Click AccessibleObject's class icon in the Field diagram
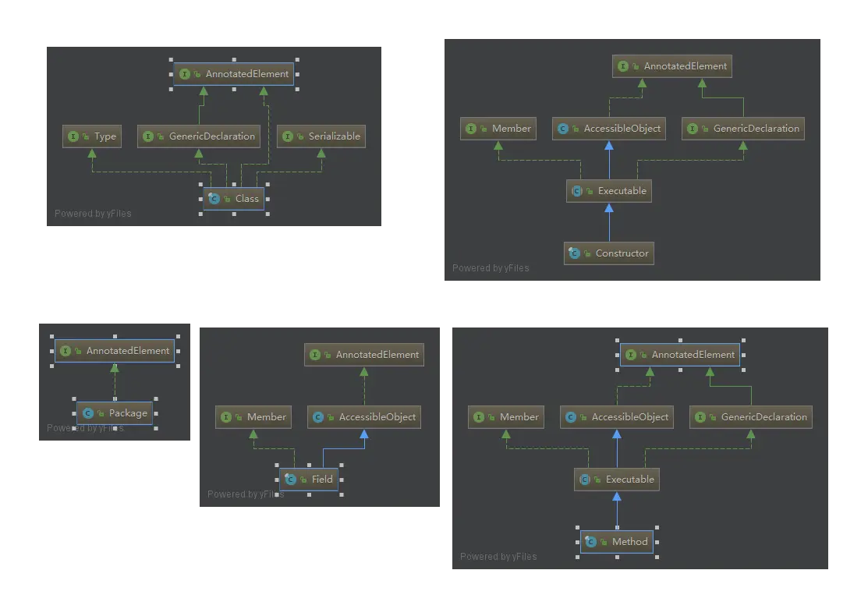This screenshot has height=609, width=868. tap(317, 417)
